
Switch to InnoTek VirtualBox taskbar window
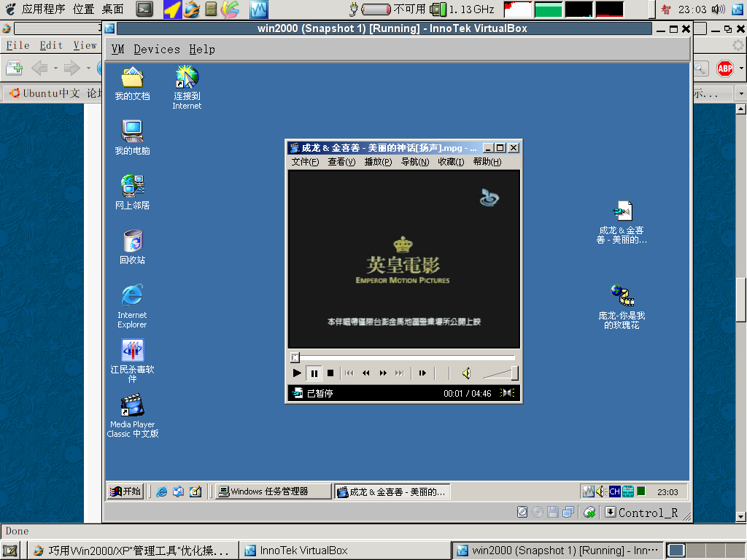coord(345,551)
